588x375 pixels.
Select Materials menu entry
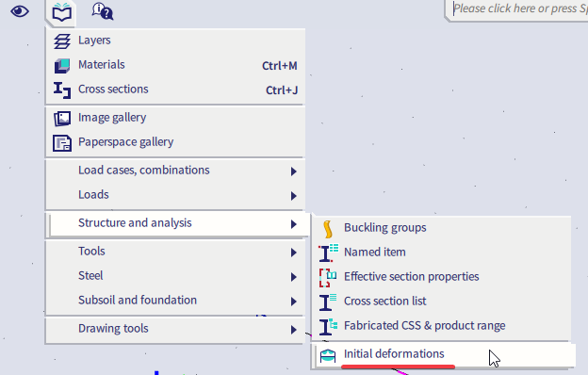175,65
